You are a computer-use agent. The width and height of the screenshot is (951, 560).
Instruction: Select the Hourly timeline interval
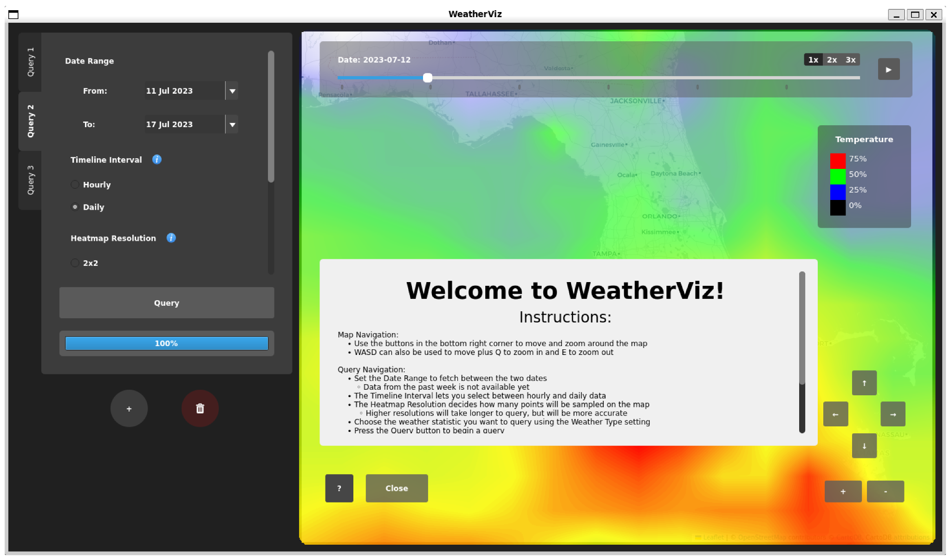coord(75,185)
